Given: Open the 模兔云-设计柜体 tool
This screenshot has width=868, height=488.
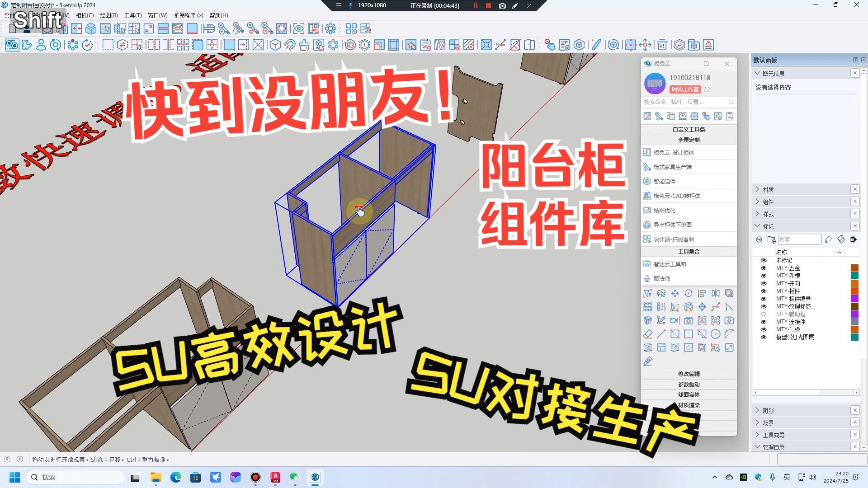Looking at the screenshot, I should point(689,152).
